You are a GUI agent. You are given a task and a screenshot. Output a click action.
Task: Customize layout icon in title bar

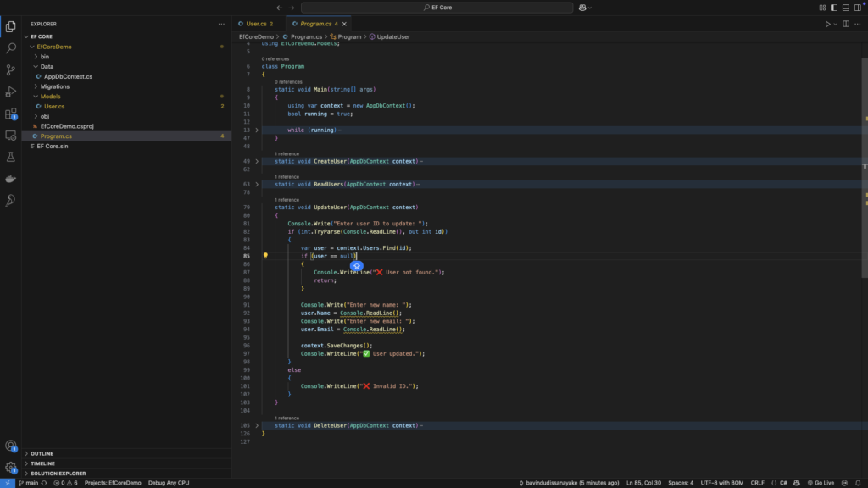point(822,8)
